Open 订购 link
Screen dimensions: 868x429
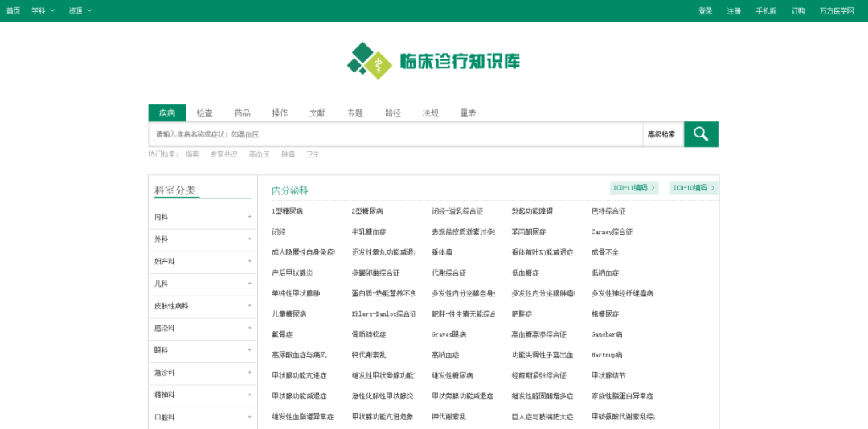pos(798,10)
